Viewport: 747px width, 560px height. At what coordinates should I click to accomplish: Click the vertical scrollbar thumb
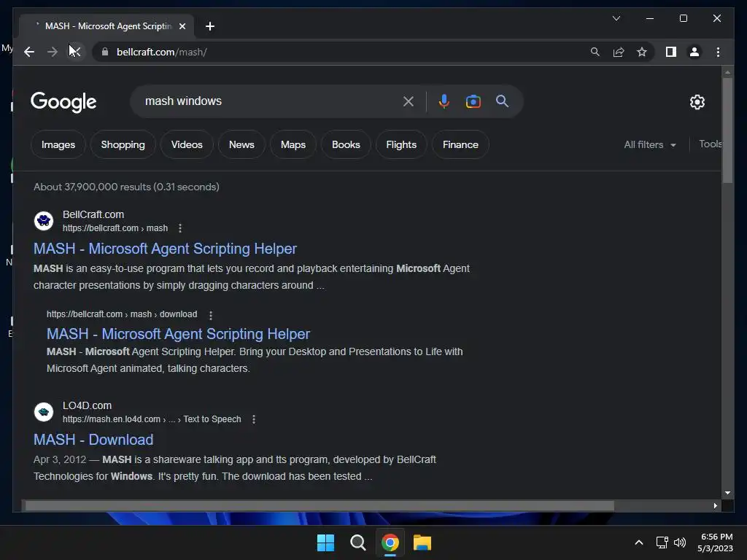click(727, 131)
